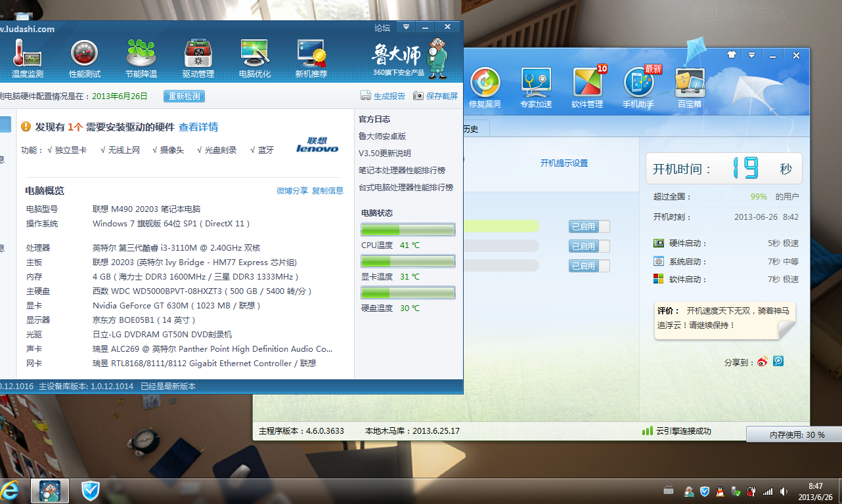Viewport: 842px width, 504px height.
Task: Open the 查看详情 driver details link
Action: pyautogui.click(x=198, y=127)
